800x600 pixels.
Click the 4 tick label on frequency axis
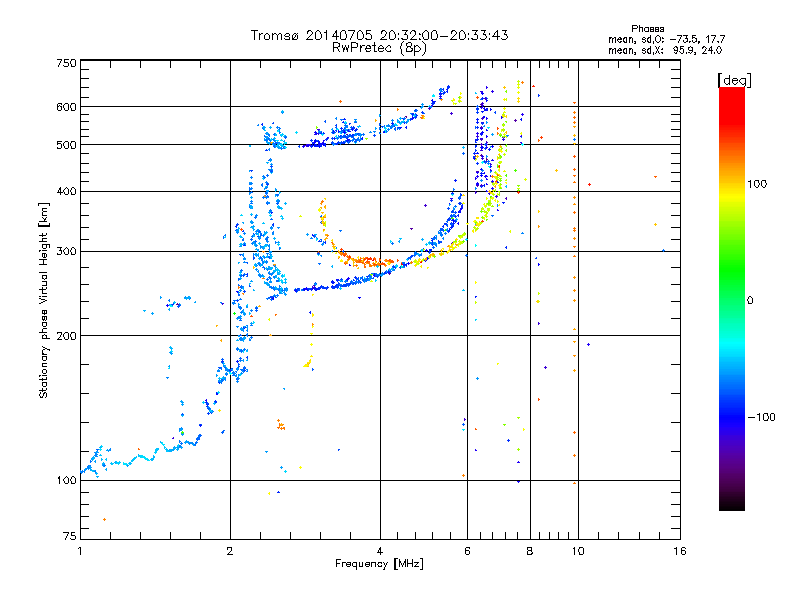point(380,552)
